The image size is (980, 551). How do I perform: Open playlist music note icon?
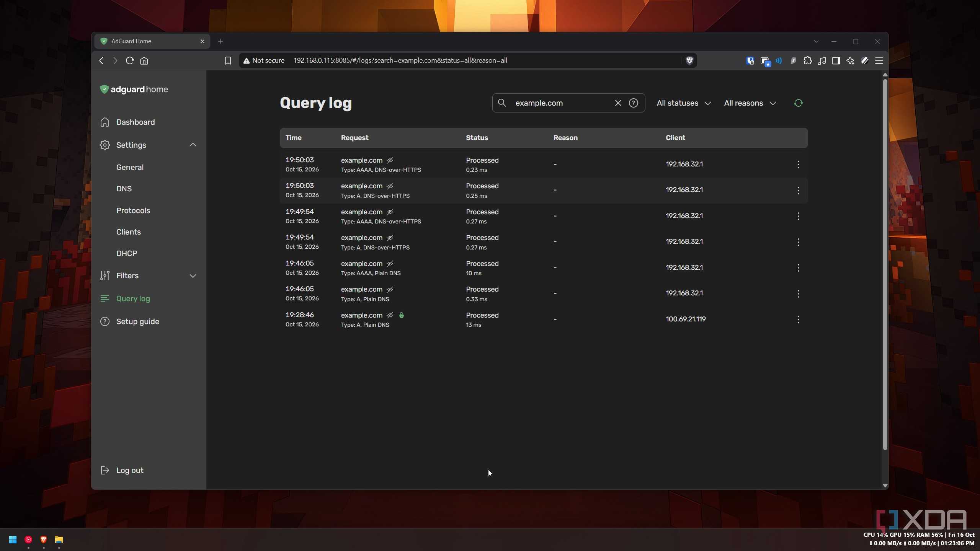point(822,60)
